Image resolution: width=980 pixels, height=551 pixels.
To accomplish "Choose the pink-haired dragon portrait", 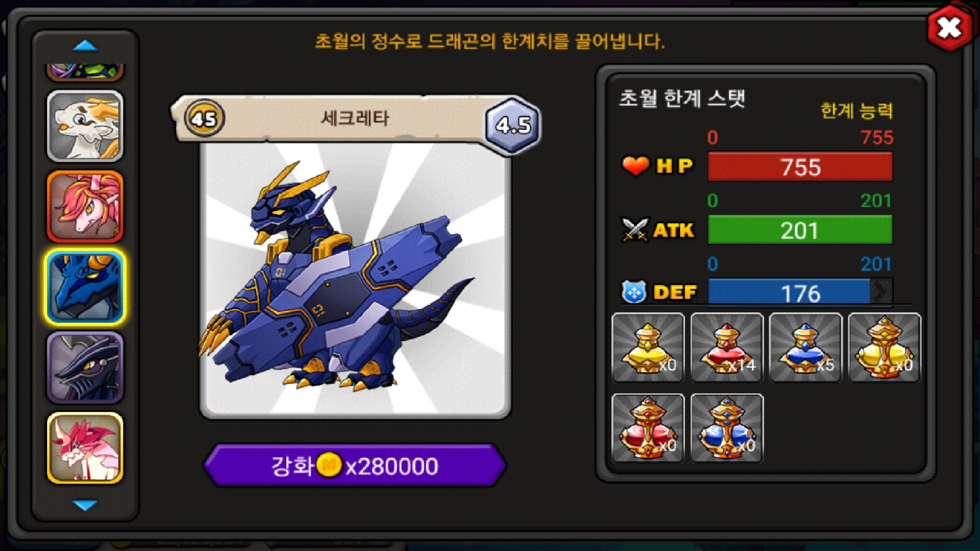I will [85, 206].
